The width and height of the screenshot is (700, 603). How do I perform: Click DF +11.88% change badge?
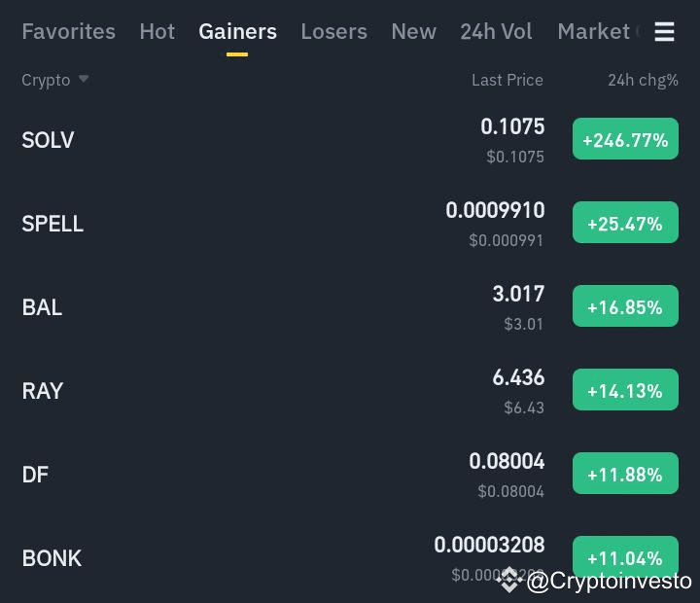click(x=625, y=475)
